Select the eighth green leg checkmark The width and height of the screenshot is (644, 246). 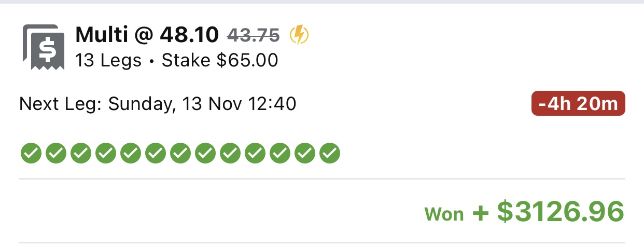[205, 153]
